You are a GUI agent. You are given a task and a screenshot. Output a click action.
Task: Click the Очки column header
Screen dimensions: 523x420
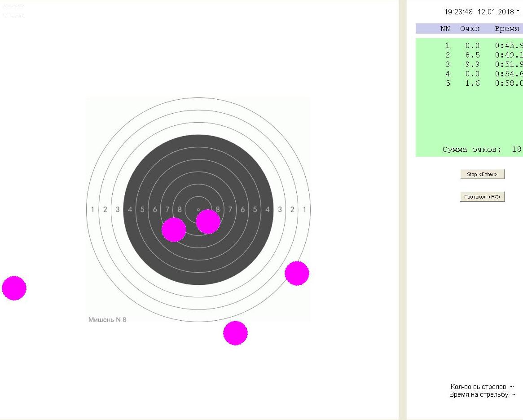click(x=470, y=29)
